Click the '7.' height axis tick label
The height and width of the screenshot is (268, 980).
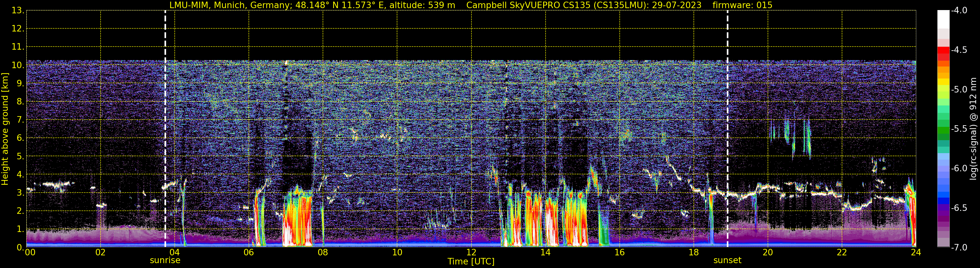pyautogui.click(x=20, y=120)
